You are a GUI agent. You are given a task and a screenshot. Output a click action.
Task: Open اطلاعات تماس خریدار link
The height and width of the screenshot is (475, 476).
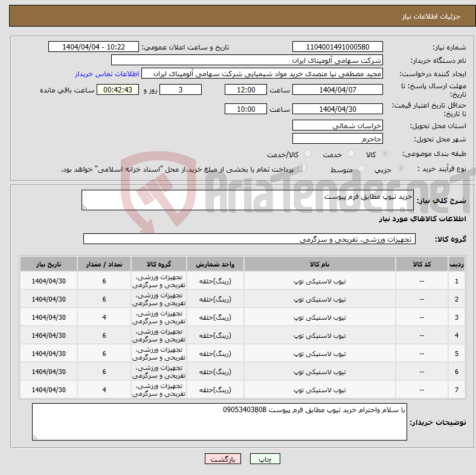click(107, 74)
